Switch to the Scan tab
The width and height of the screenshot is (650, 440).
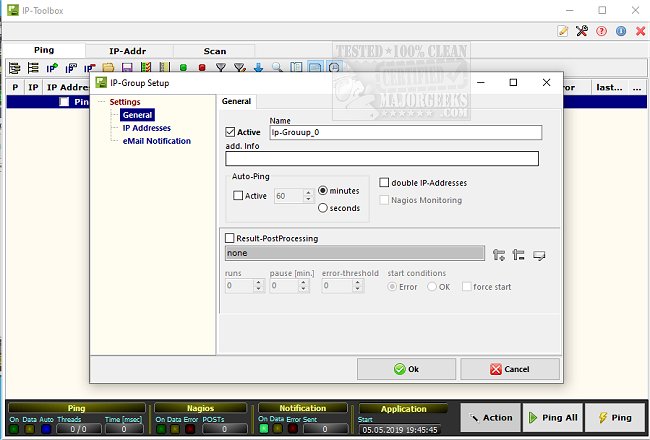[x=215, y=51]
